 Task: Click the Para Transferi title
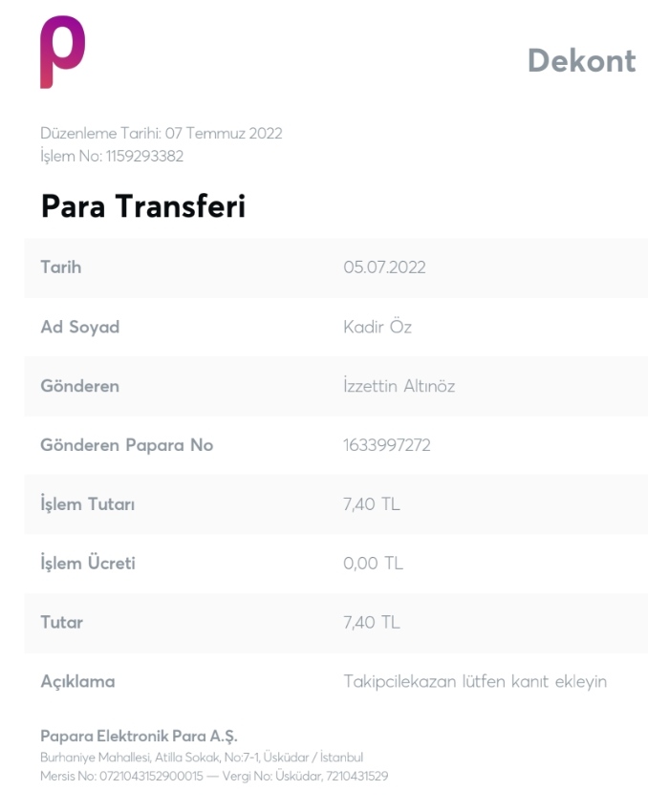coord(143,205)
